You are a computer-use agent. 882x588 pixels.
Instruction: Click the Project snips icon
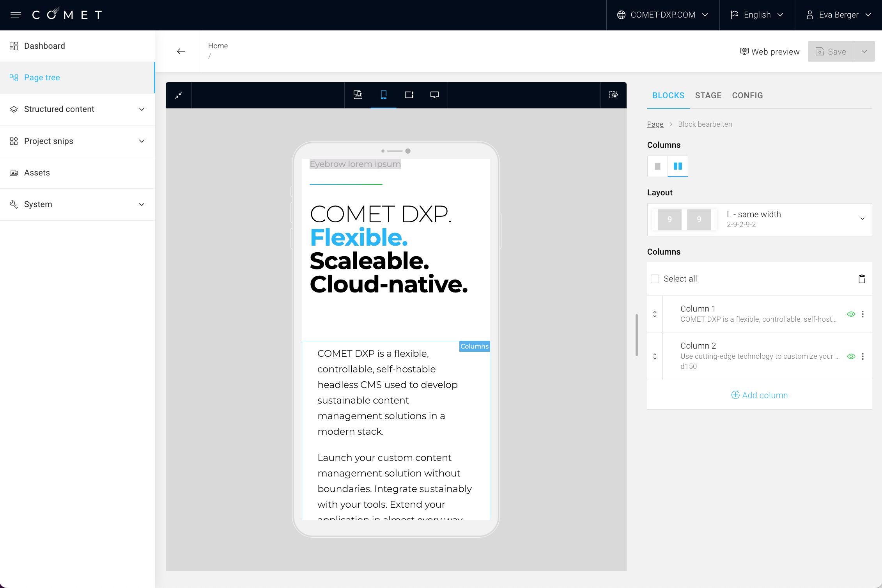14,141
